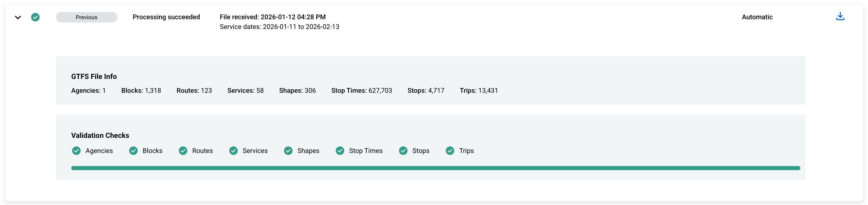Select the Processing succeeded status text
Viewport: 868px width, 205px height.
(x=166, y=17)
